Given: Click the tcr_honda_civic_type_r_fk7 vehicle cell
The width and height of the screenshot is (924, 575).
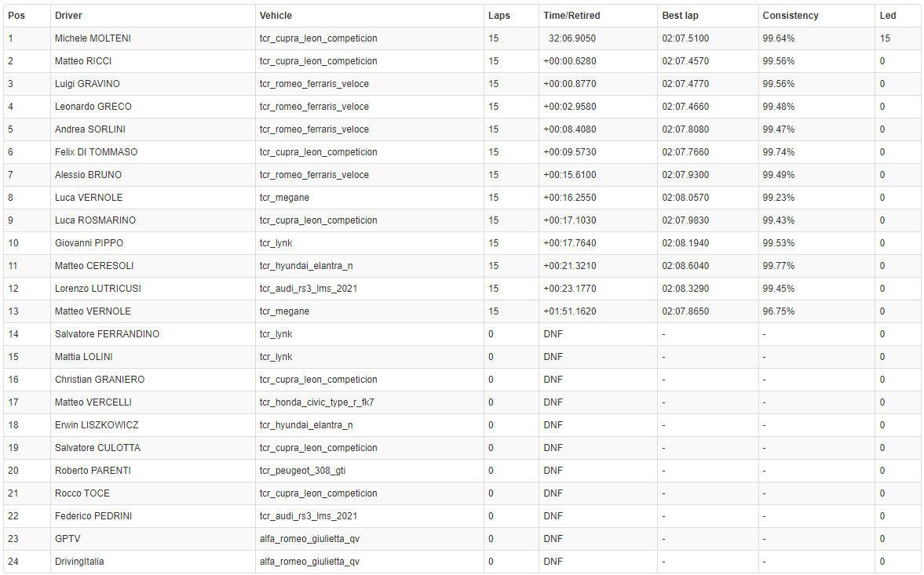Looking at the screenshot, I should (x=316, y=402).
